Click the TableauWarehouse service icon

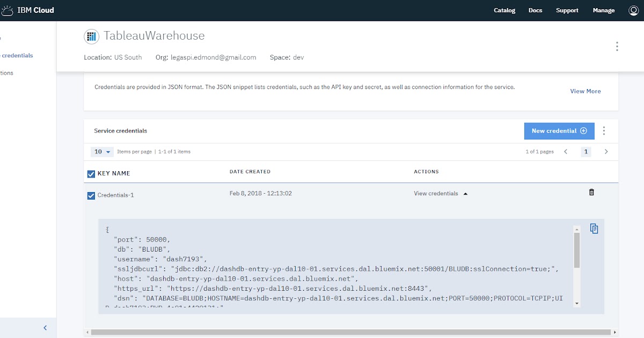pyautogui.click(x=91, y=35)
